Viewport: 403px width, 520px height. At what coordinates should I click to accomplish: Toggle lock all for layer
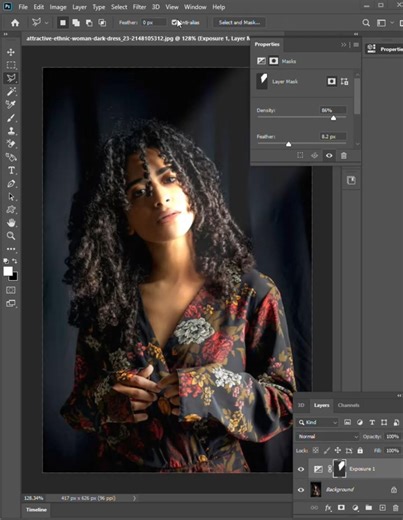click(x=360, y=450)
